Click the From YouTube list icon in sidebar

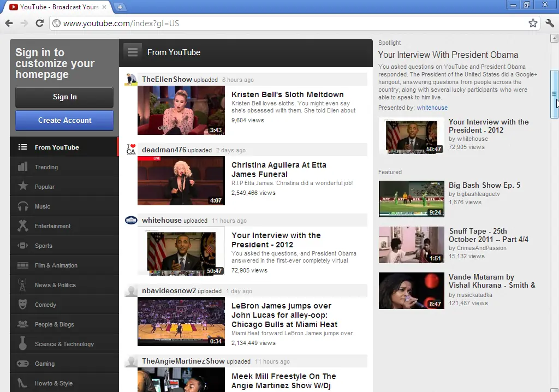click(x=22, y=147)
